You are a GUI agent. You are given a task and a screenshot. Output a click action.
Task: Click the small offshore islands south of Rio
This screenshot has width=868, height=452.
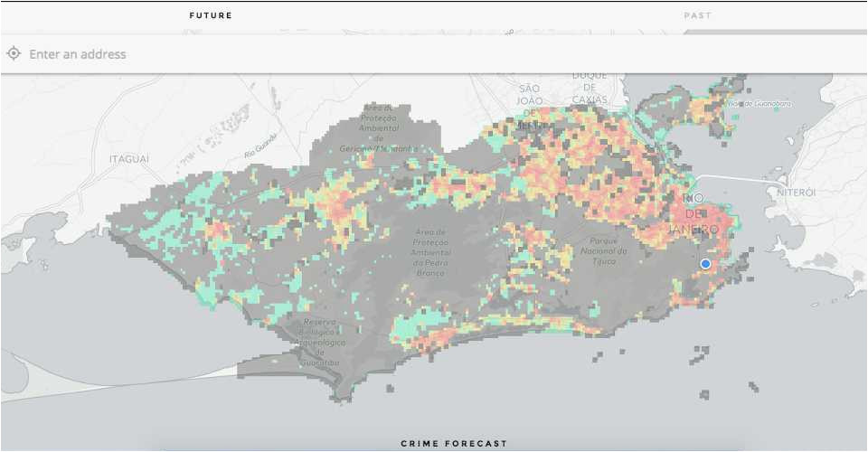pos(701,351)
